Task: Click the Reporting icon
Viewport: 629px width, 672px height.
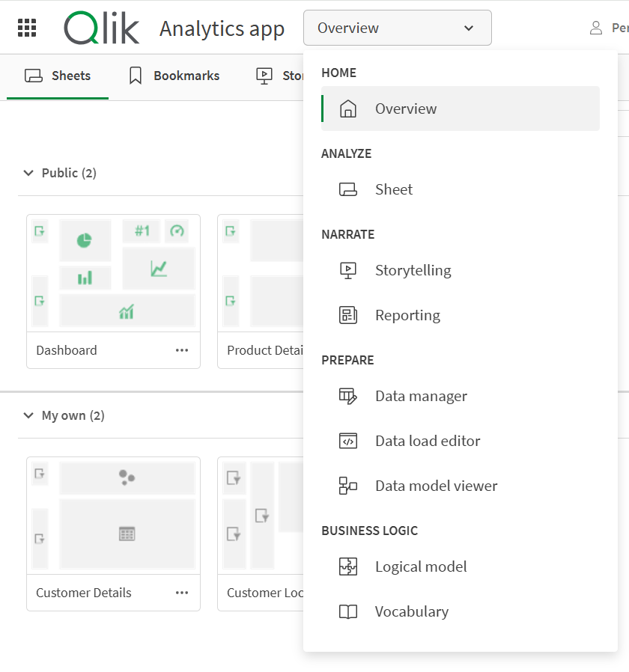Action: pyautogui.click(x=347, y=315)
